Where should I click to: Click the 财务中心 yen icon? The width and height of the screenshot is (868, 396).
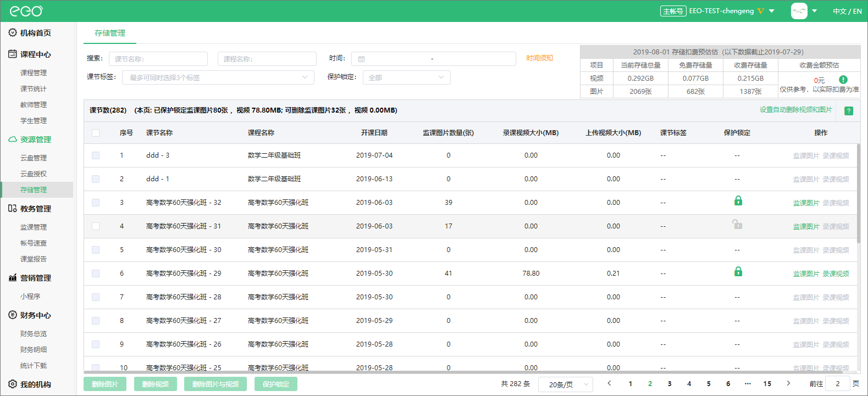pyautogui.click(x=13, y=315)
